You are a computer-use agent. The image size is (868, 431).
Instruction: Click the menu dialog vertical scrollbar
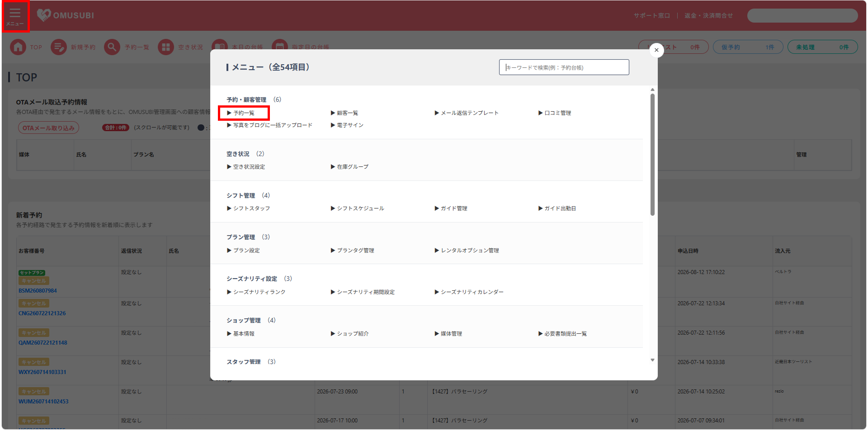pyautogui.click(x=652, y=155)
